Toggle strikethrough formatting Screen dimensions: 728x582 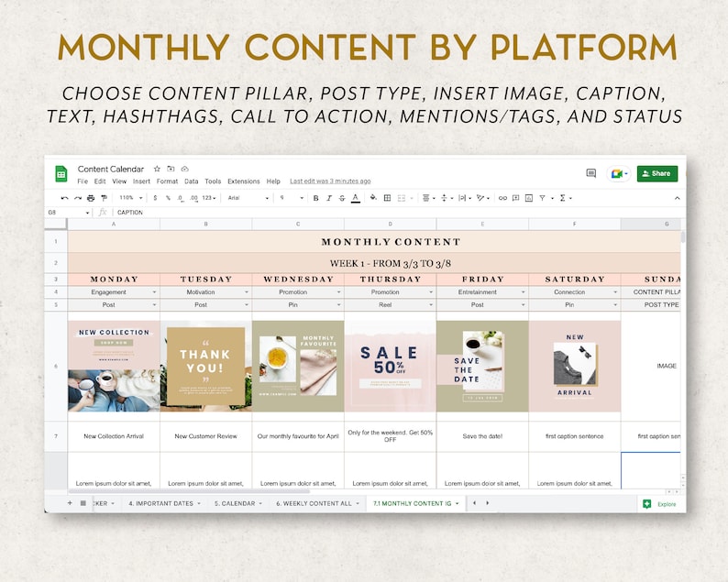click(x=342, y=198)
